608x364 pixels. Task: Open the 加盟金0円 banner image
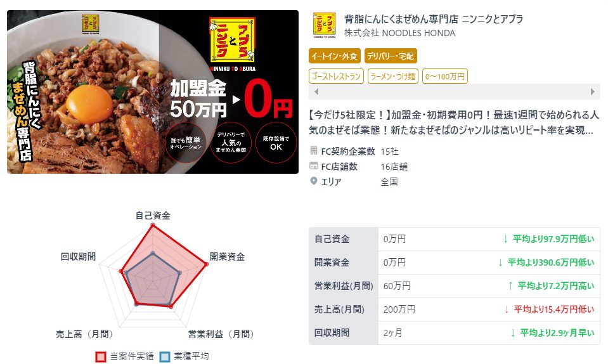pyautogui.click(x=153, y=92)
